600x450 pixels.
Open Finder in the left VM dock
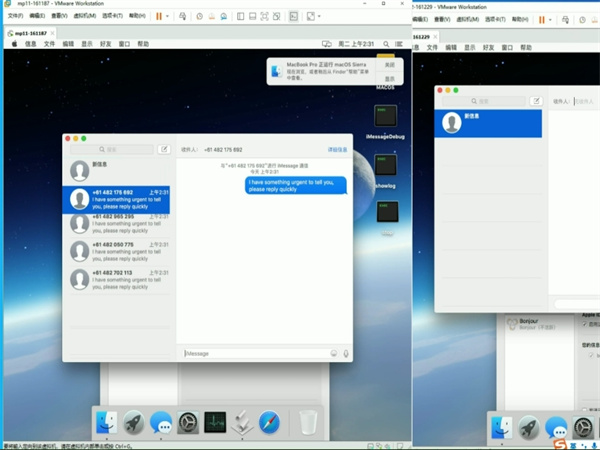coord(106,423)
